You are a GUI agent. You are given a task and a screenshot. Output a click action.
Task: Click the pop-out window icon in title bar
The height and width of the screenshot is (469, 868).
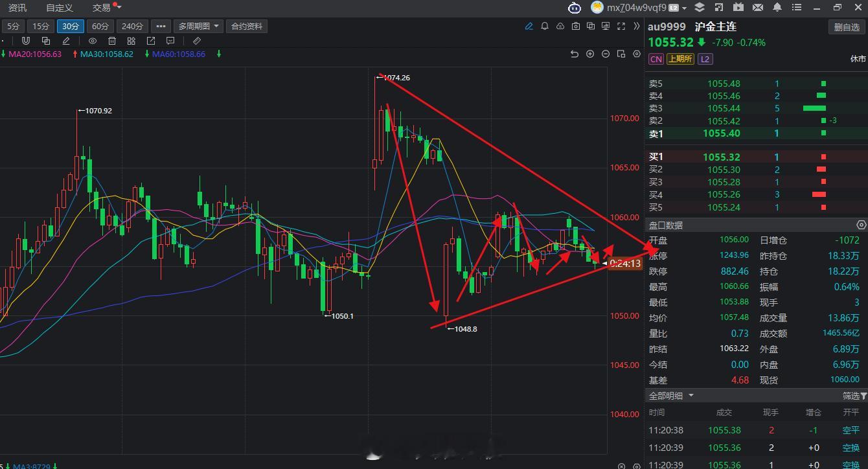pos(718,7)
